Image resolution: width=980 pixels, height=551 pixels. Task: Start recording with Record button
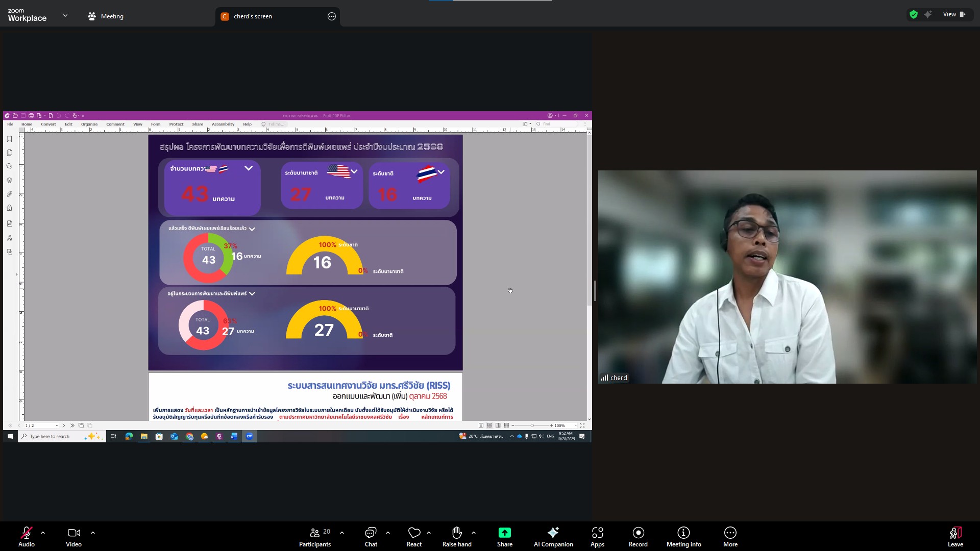click(638, 536)
